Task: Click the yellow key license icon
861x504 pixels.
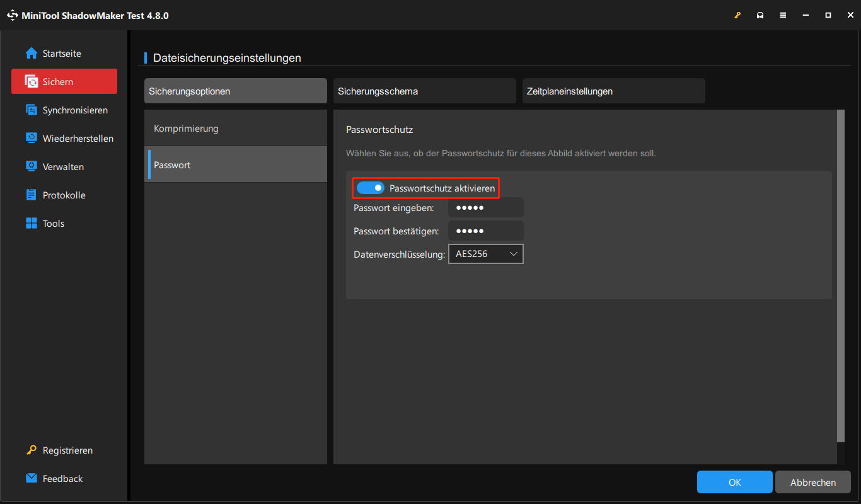Action: (737, 14)
